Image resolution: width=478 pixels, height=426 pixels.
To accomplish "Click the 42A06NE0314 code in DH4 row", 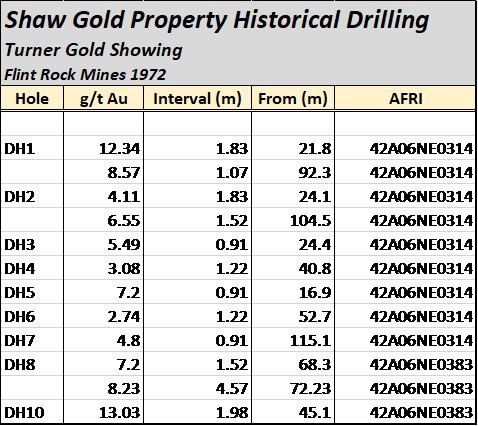I will (421, 269).
